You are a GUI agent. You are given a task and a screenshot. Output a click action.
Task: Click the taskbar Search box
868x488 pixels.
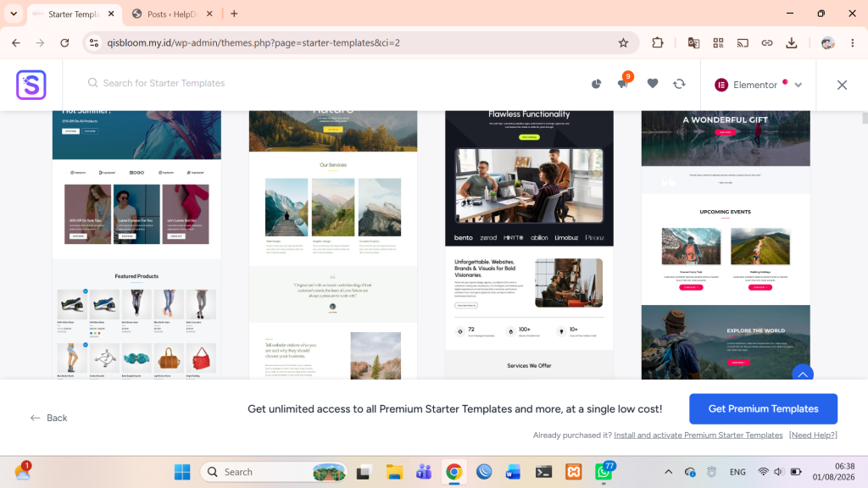274,472
